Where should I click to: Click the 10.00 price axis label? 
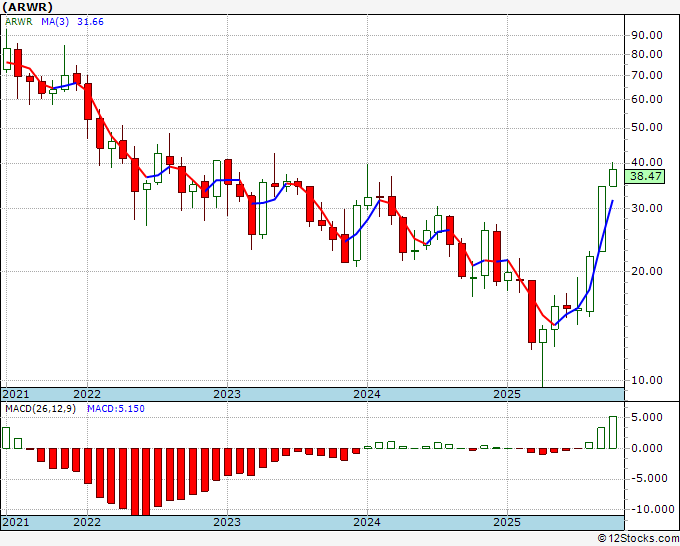(x=648, y=380)
